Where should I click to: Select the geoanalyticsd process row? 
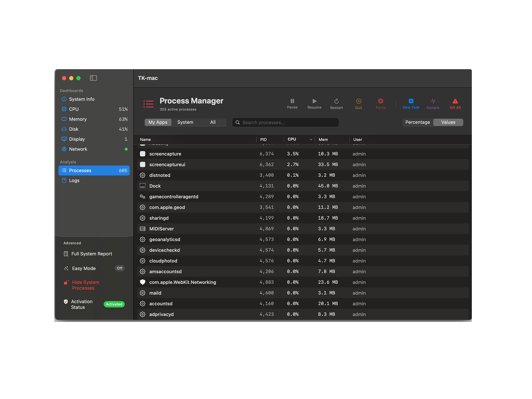[x=303, y=239]
